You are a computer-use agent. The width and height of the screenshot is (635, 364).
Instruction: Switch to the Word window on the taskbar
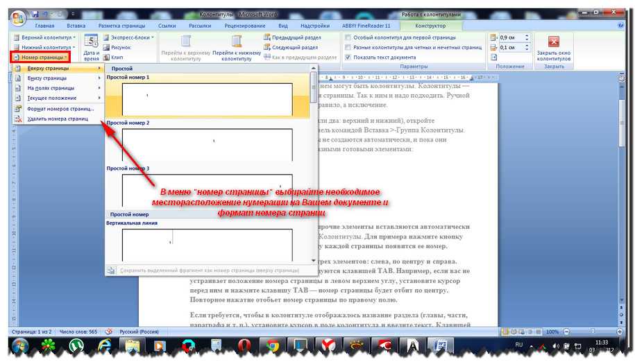click(x=440, y=347)
